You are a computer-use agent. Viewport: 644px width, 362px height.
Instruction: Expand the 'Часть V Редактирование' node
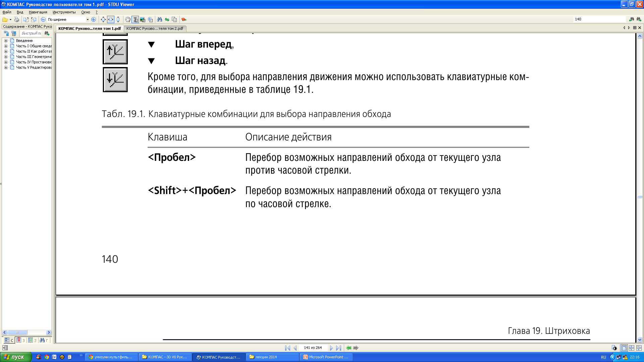[6, 67]
